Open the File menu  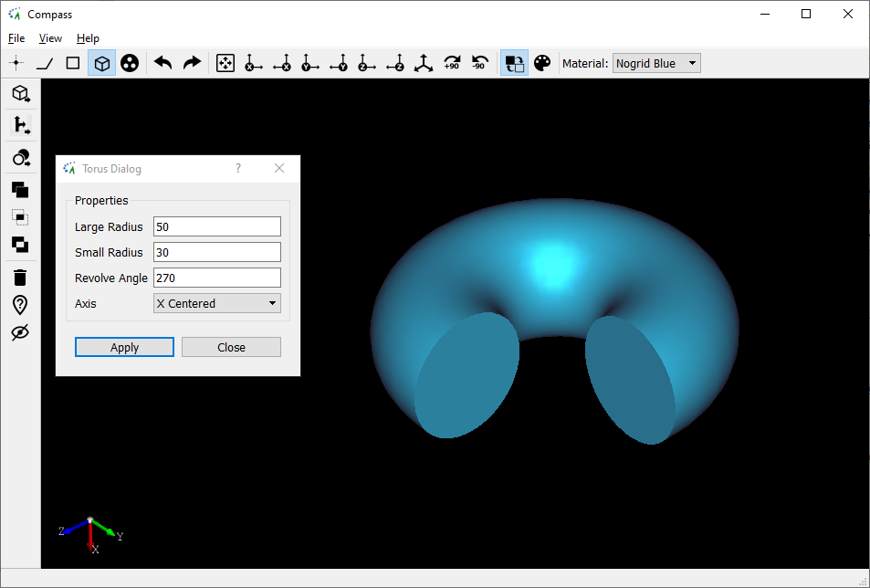pyautogui.click(x=16, y=38)
